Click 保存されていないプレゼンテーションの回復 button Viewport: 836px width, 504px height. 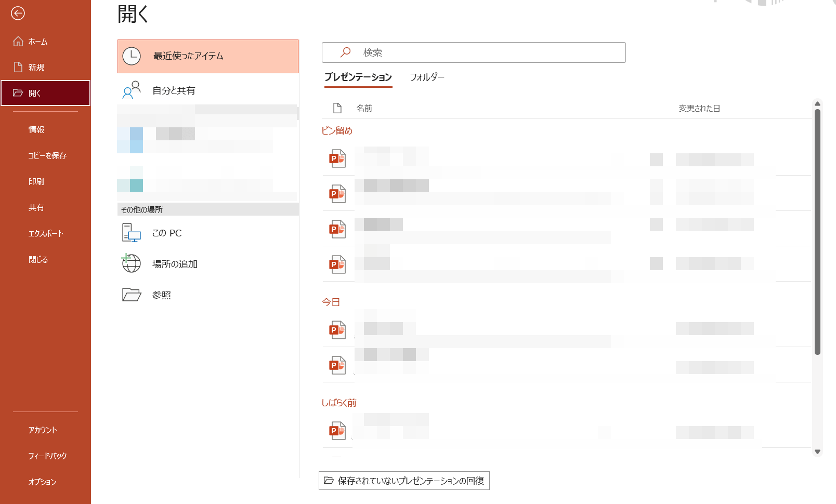[404, 481]
